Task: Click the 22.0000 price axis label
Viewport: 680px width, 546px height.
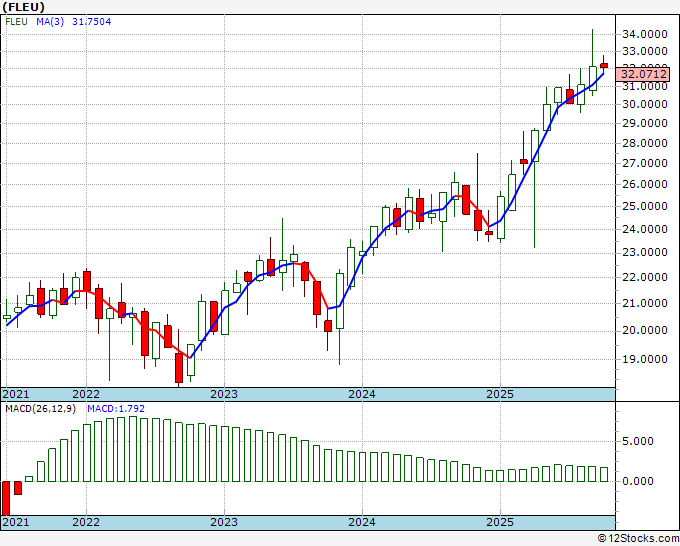Action: tap(644, 277)
